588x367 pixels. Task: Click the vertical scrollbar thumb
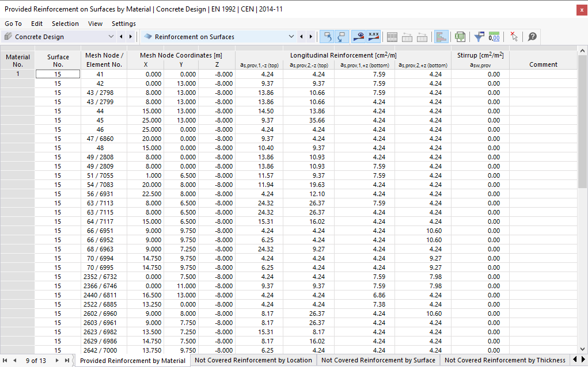click(x=582, y=122)
